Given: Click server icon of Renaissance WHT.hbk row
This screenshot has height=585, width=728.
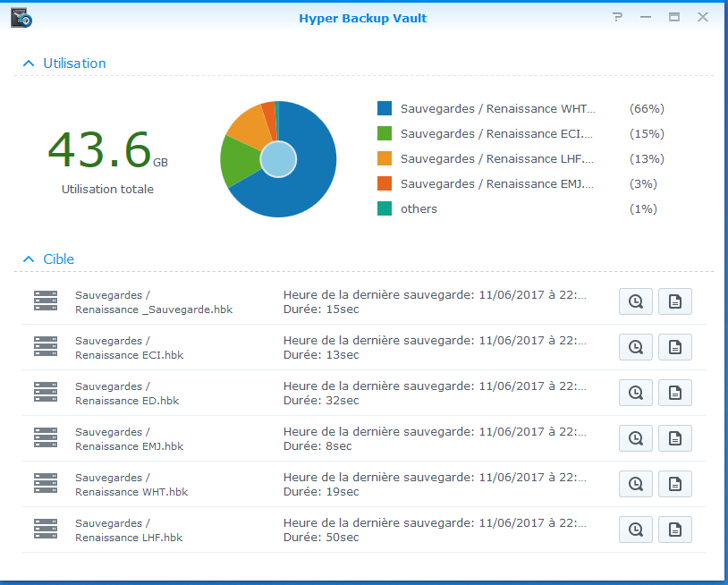Looking at the screenshot, I should coord(46,483).
